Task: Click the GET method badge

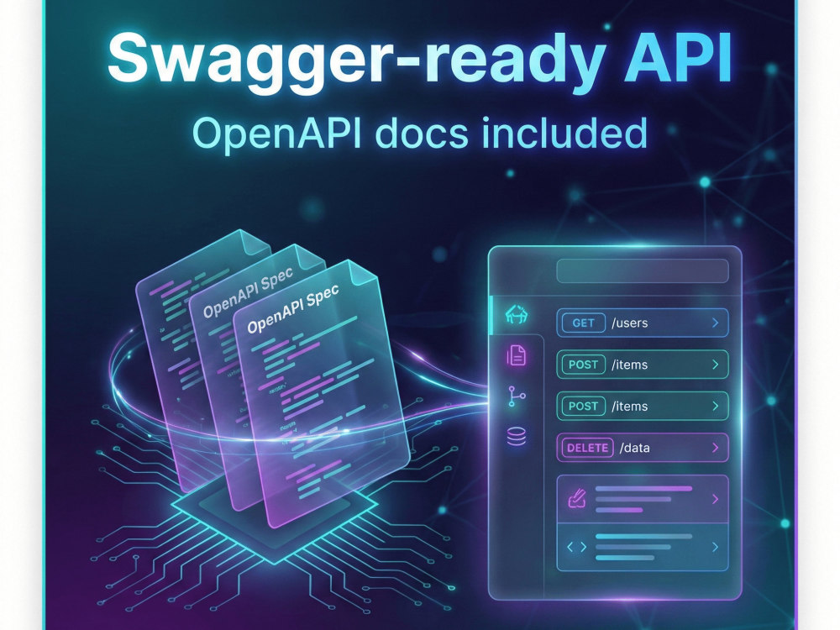Action: point(584,323)
